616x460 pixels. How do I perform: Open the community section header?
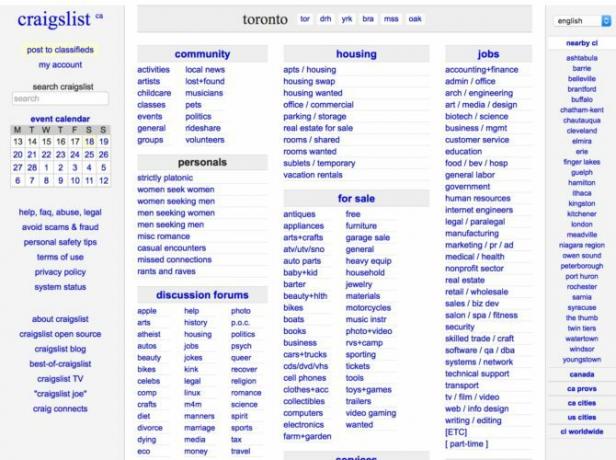(202, 54)
